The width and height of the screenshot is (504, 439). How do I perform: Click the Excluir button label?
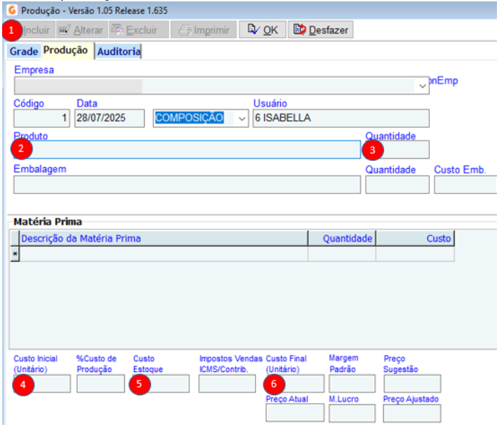(x=141, y=30)
